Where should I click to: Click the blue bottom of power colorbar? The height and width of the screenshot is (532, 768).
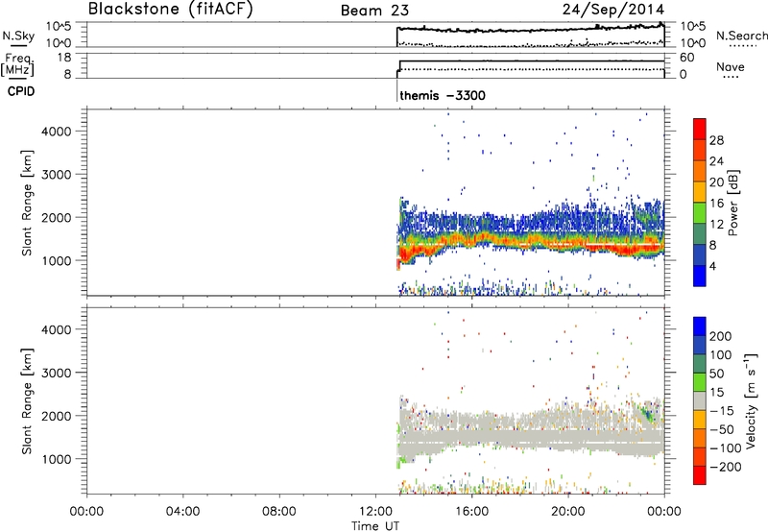(x=700, y=278)
